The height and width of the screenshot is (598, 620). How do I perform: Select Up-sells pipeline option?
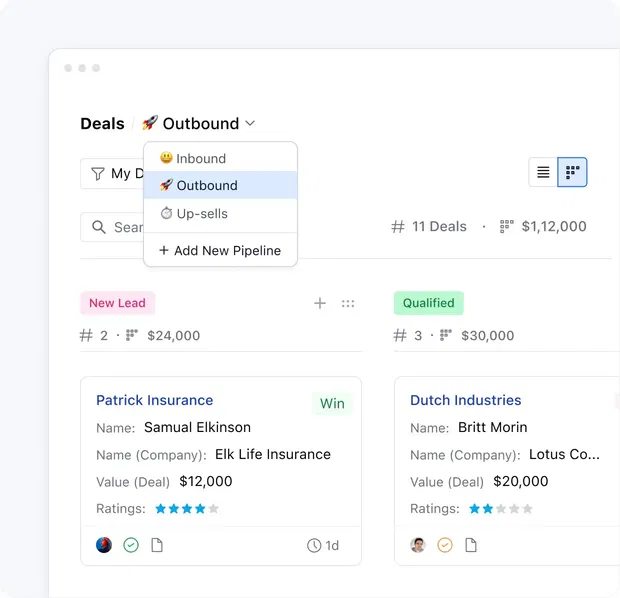click(220, 214)
